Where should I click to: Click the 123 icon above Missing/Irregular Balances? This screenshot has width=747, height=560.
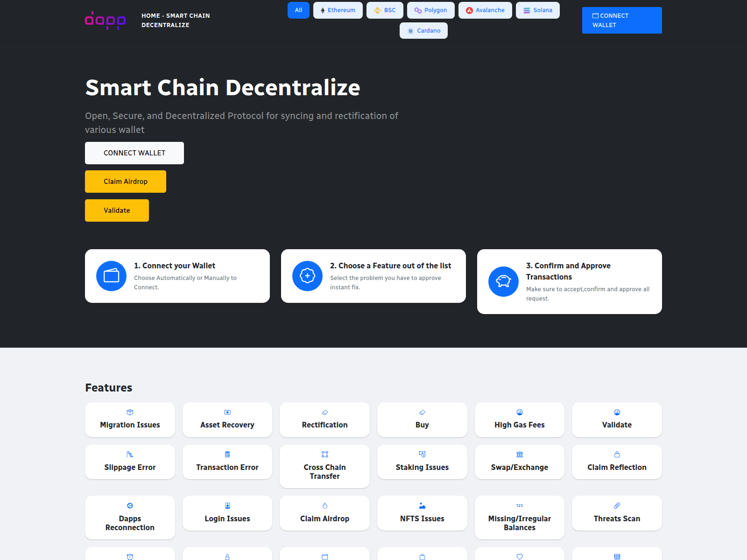coord(520,505)
